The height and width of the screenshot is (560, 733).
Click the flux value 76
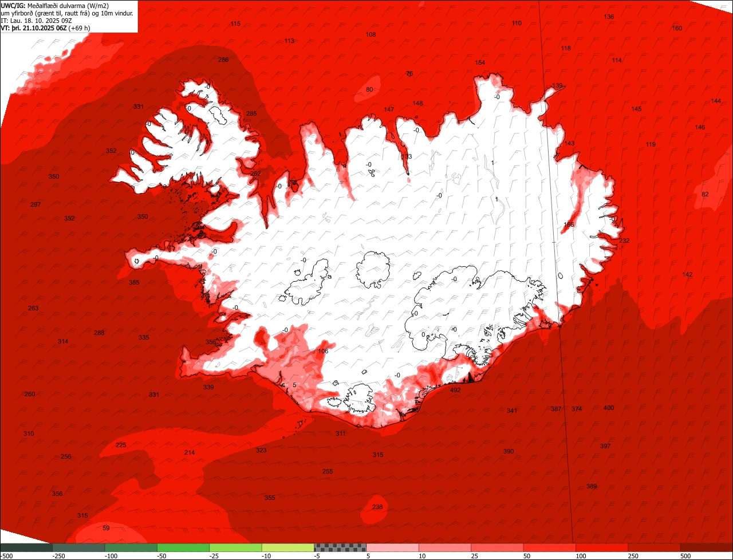click(x=409, y=73)
